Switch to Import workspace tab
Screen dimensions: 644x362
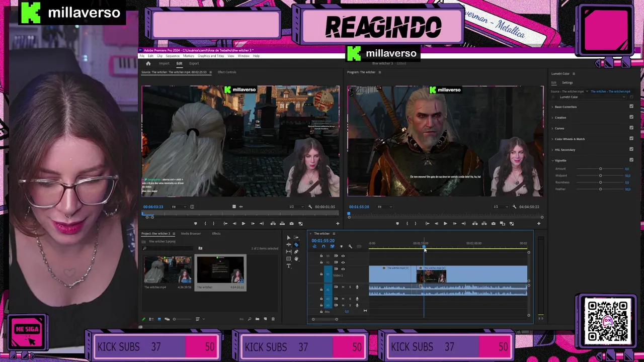(164, 63)
